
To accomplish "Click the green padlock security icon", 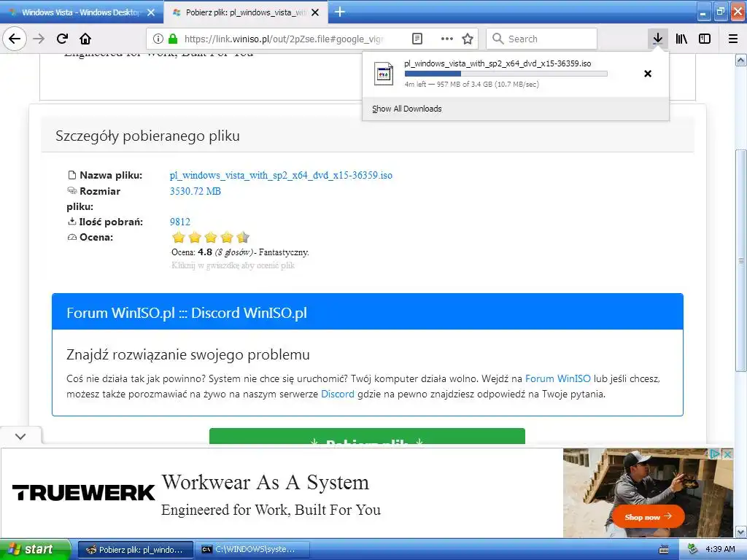I will [173, 39].
